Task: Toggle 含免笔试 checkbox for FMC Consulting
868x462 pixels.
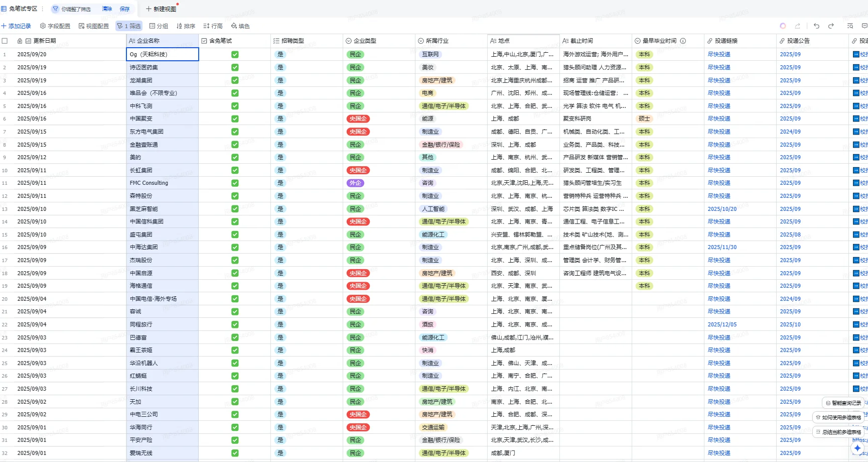Action: tap(235, 183)
